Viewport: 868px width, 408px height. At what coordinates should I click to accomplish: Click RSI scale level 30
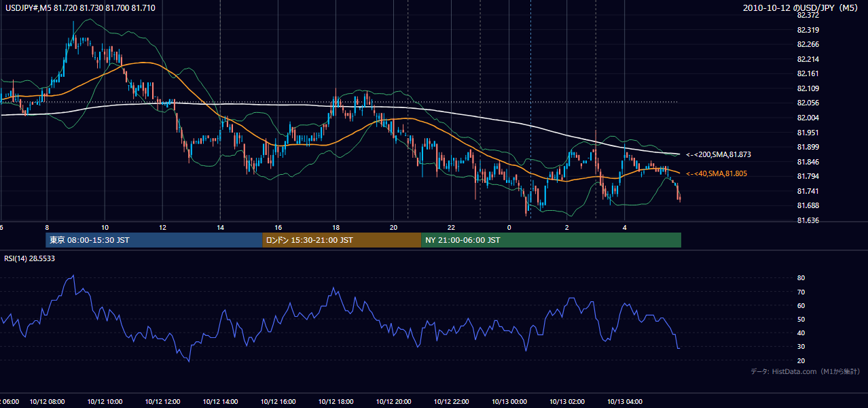(x=801, y=346)
